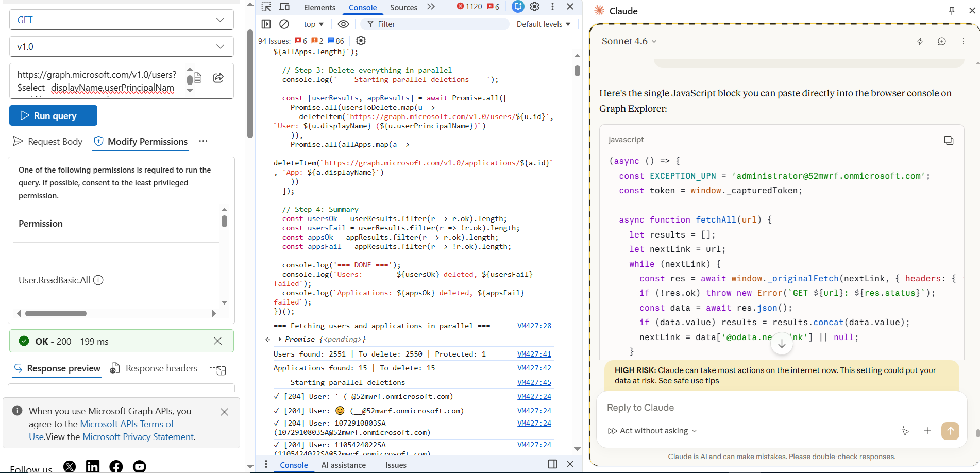Viewport: 980px width, 473px height.
Task: Show more request tabs via ellipsis
Action: pyautogui.click(x=204, y=141)
